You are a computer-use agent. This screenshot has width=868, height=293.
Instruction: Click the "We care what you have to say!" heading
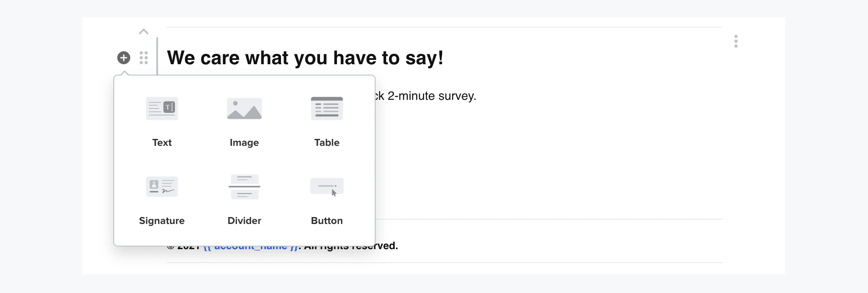pos(305,58)
